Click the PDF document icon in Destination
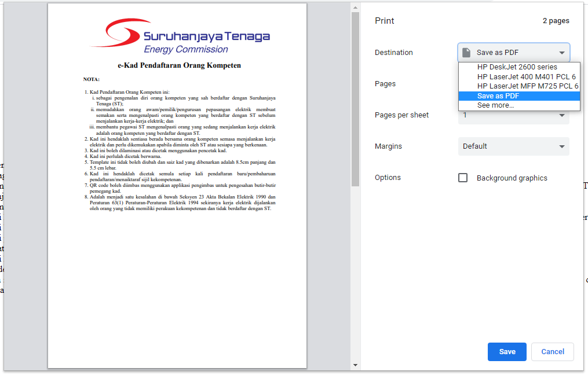 (x=466, y=53)
